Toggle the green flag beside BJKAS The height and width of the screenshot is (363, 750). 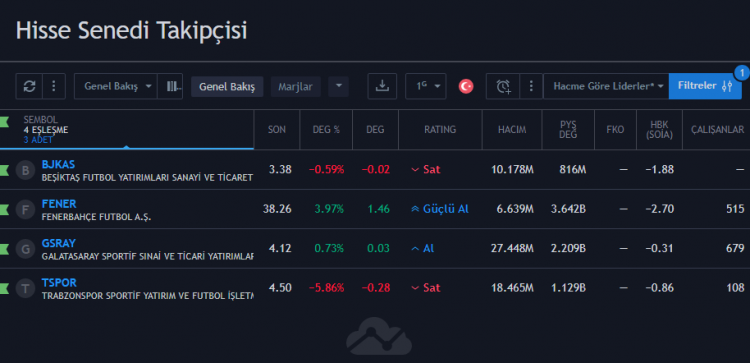coord(4,169)
